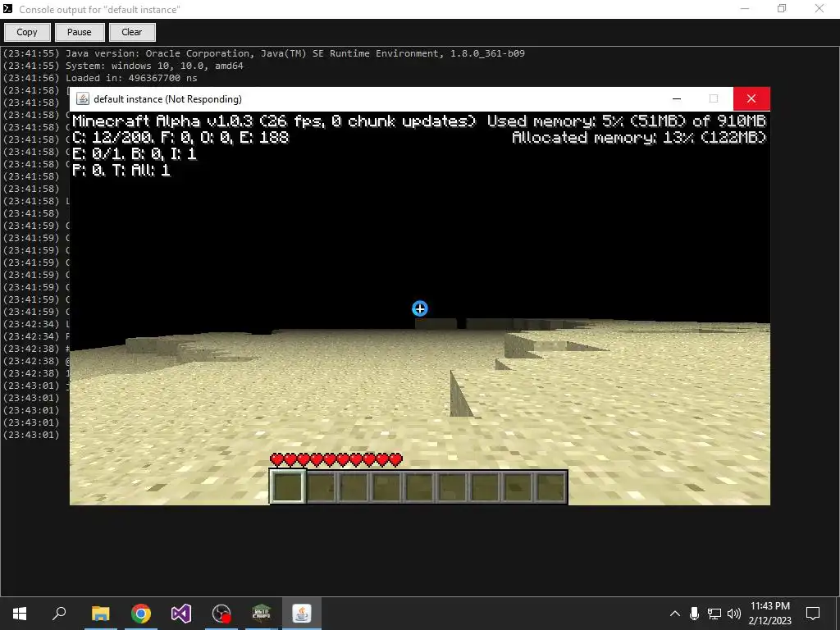Click the Used memory debug text
Image resolution: width=840 pixels, height=630 pixels.
(626, 121)
